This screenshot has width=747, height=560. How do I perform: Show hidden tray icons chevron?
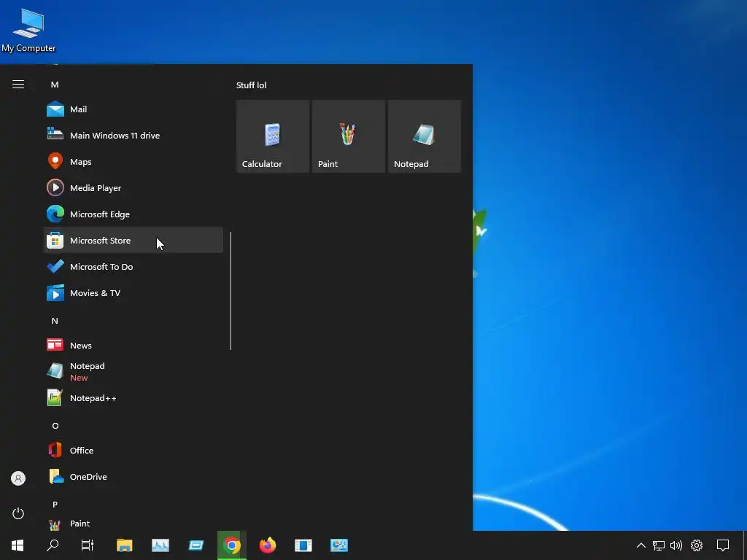point(641,545)
